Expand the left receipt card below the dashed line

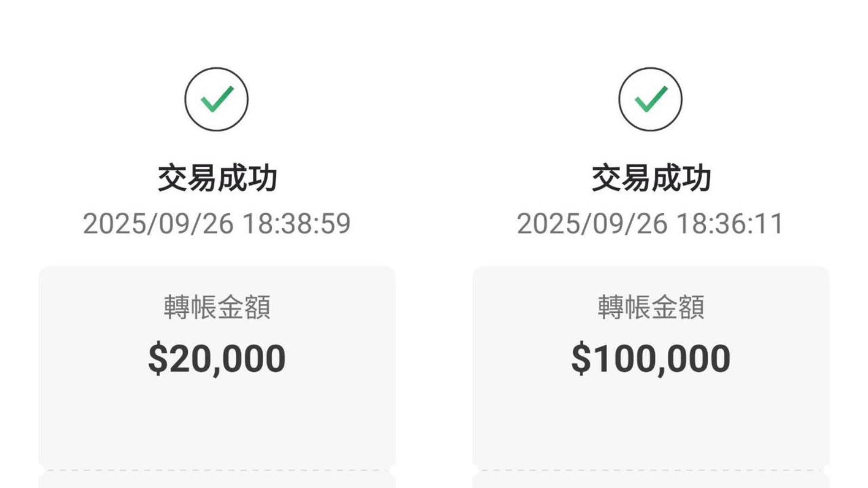pos(216,480)
